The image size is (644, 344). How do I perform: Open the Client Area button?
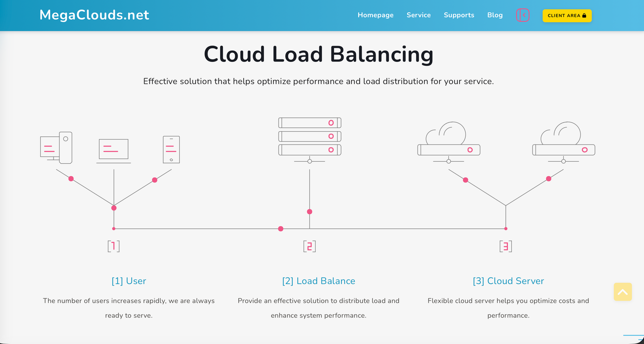[x=567, y=15]
